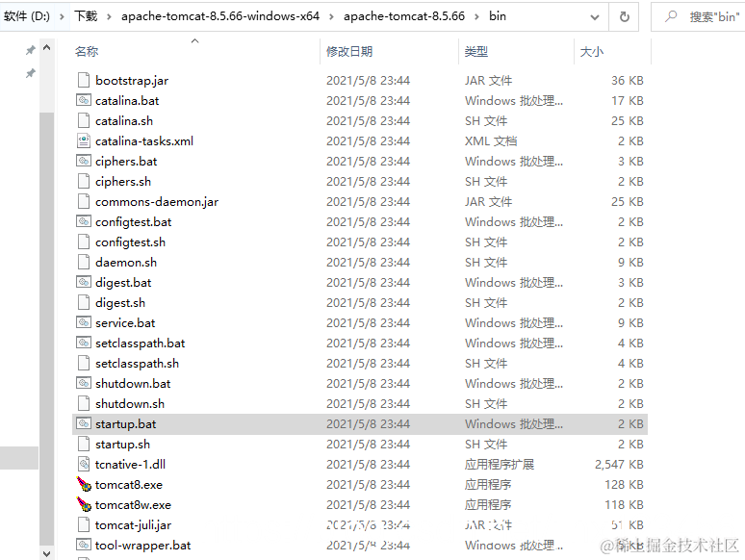The height and width of the screenshot is (560, 745).
Task: Click the search magnifier icon
Action: (671, 16)
